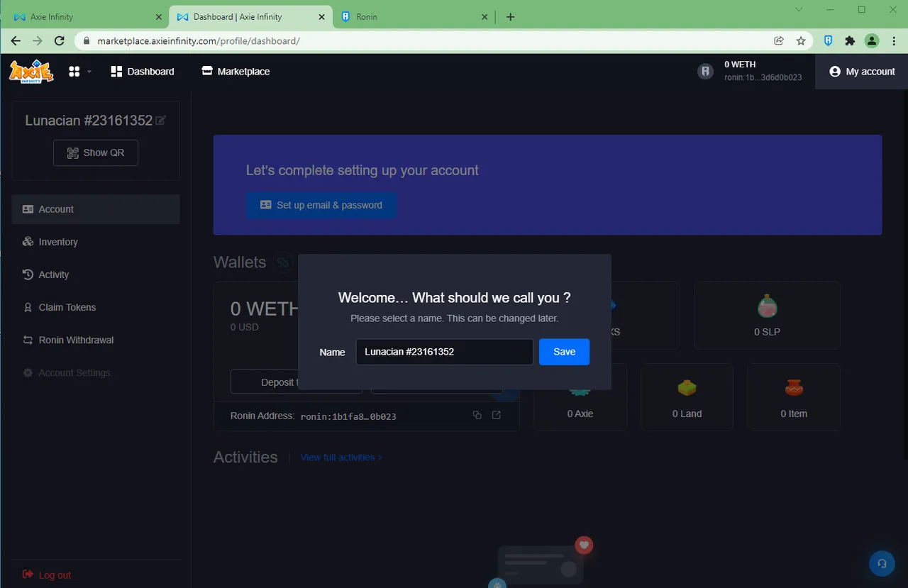Toggle the wallet balance visibility eye icon
This screenshot has width=908, height=588.
pyautogui.click(x=283, y=262)
